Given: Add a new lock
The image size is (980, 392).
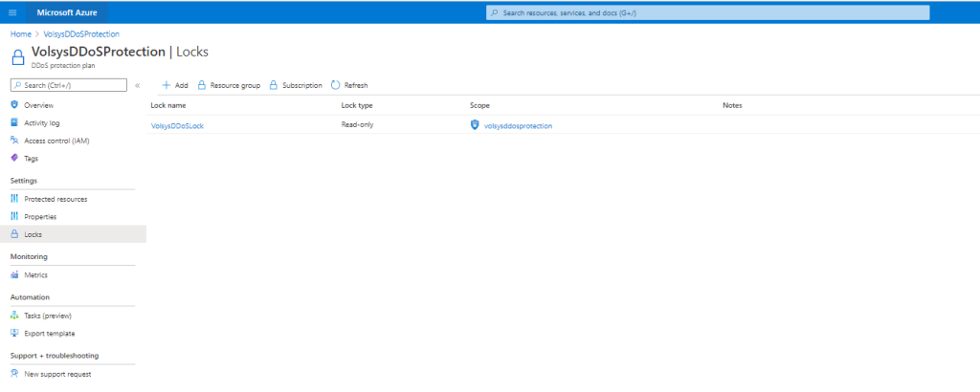Looking at the screenshot, I should point(175,85).
